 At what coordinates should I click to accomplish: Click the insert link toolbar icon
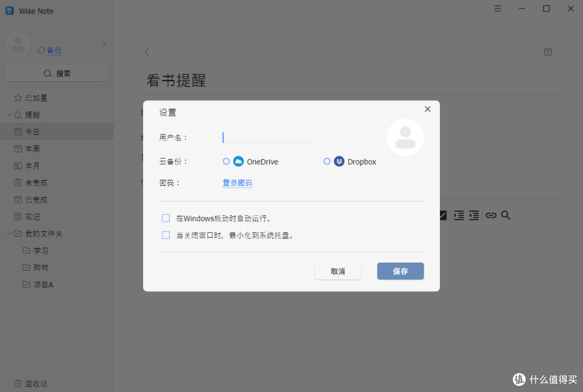click(x=491, y=215)
